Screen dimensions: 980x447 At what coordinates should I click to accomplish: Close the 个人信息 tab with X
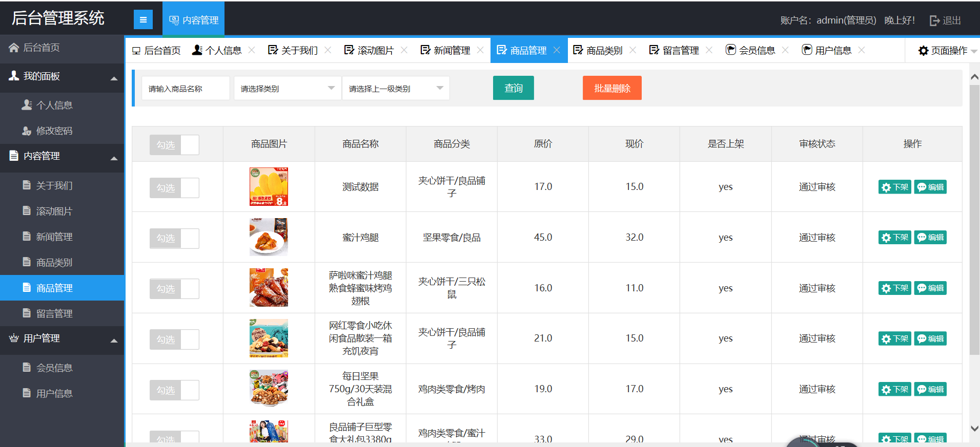[252, 50]
